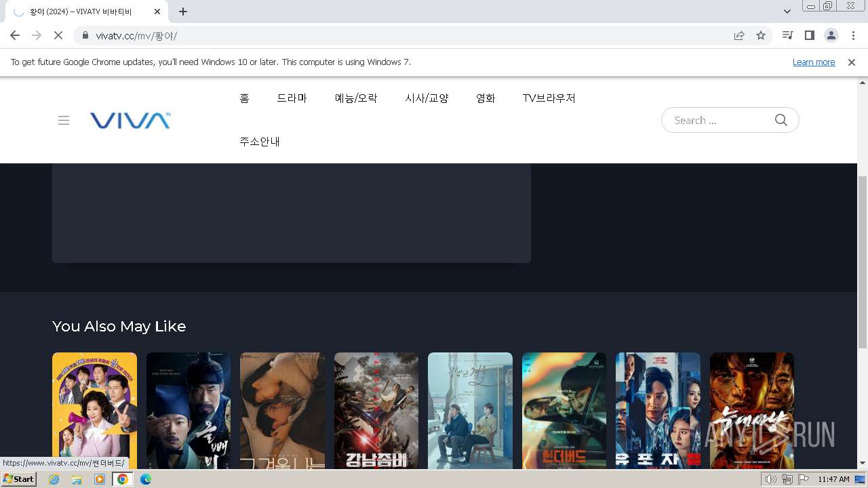Click the scrollbar up arrow
The width and height of the screenshot is (868, 488).
(862, 82)
